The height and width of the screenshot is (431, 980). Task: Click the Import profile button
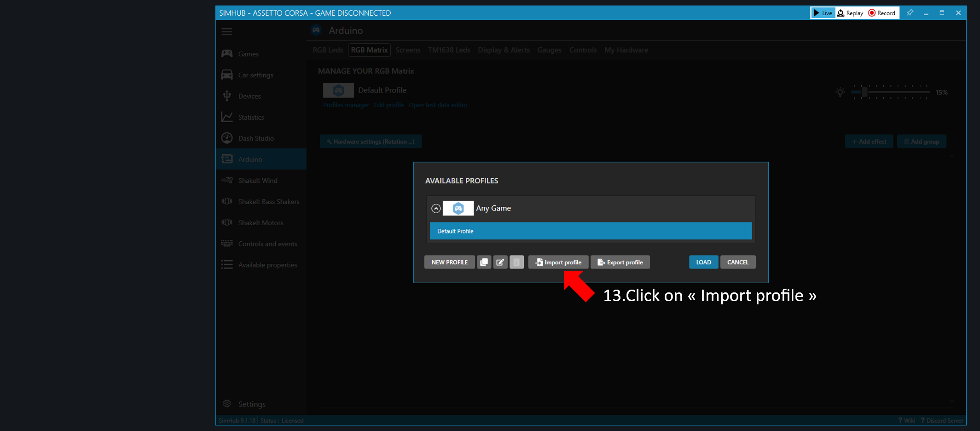pos(558,262)
